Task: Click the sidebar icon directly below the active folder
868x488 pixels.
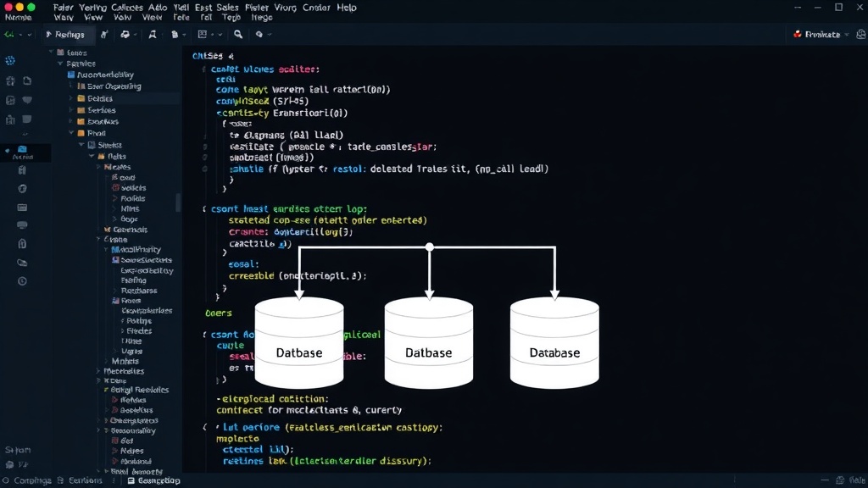Action: 22,170
